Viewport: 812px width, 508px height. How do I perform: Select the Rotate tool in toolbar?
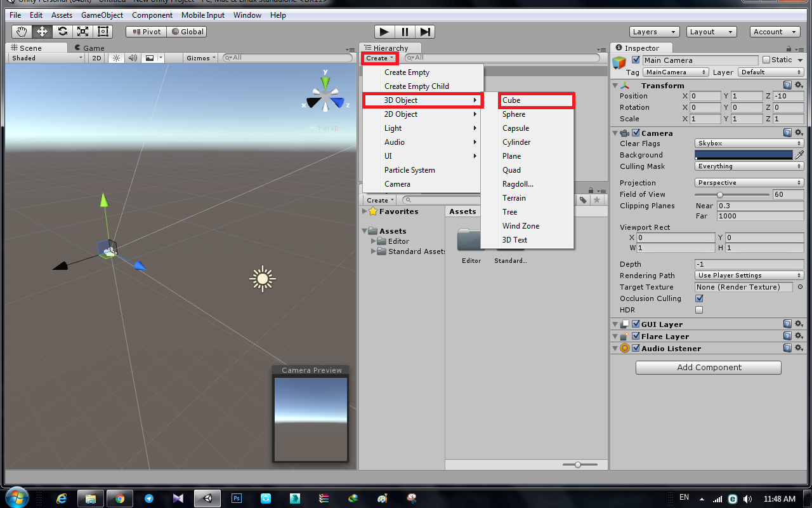click(x=63, y=32)
